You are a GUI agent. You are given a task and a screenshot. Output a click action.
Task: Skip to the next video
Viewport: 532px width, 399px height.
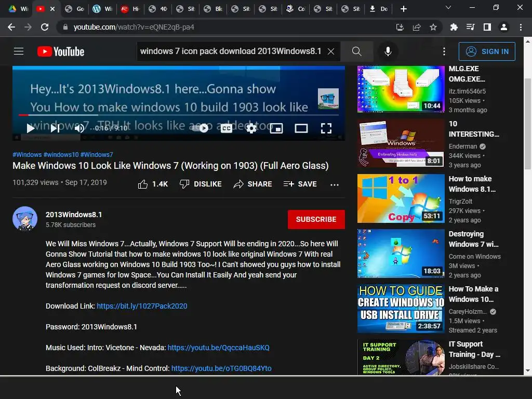[55, 128]
